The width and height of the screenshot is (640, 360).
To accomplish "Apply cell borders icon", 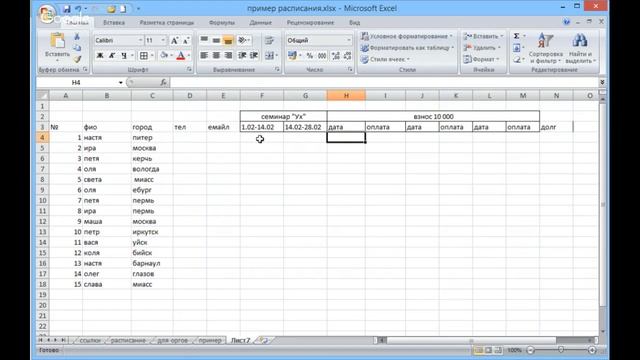I will [144, 56].
